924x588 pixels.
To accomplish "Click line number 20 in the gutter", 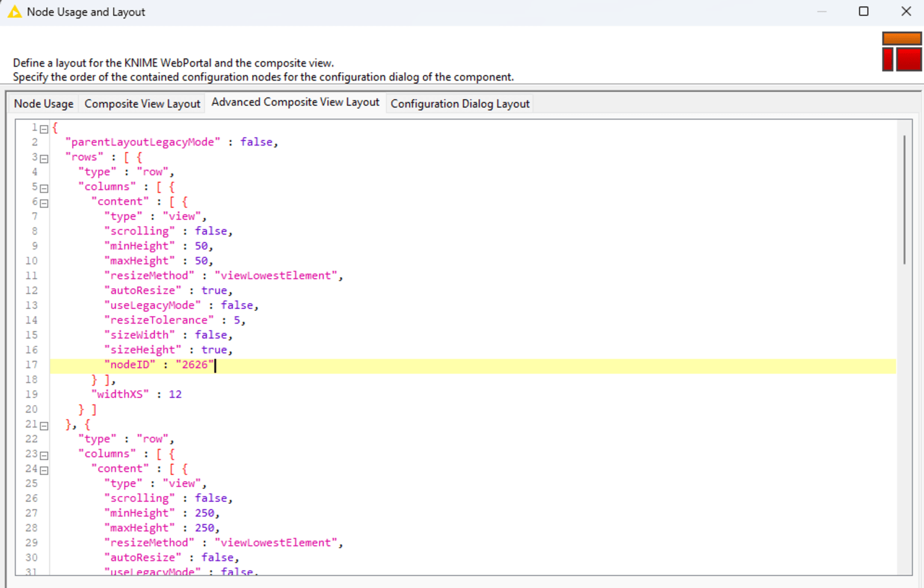I will (31, 409).
